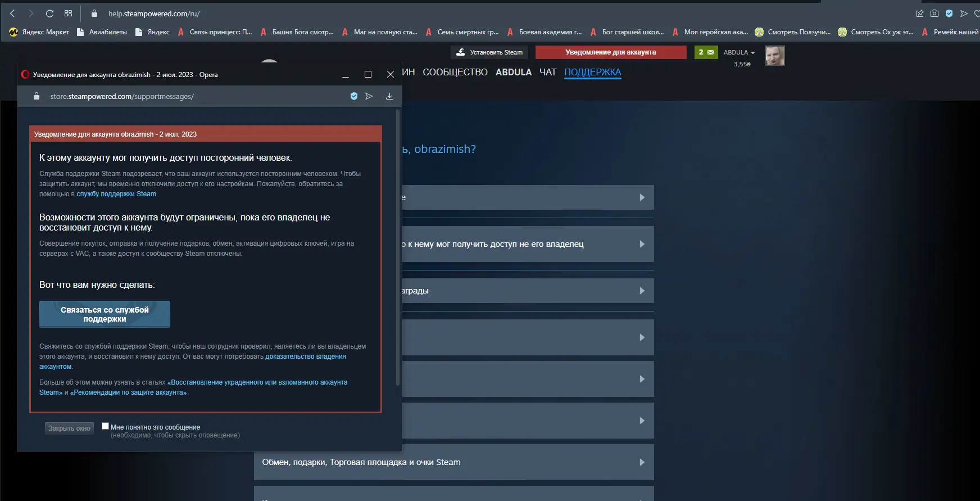
Task: Minimize the account notification popup window
Action: [x=346, y=74]
